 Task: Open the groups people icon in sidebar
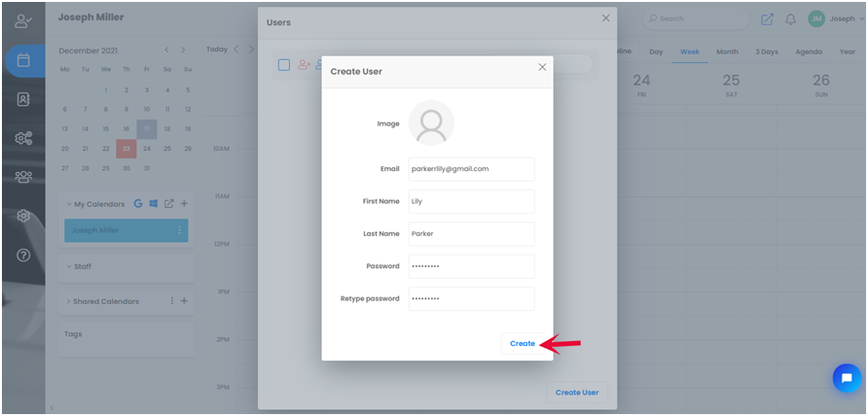(x=23, y=177)
